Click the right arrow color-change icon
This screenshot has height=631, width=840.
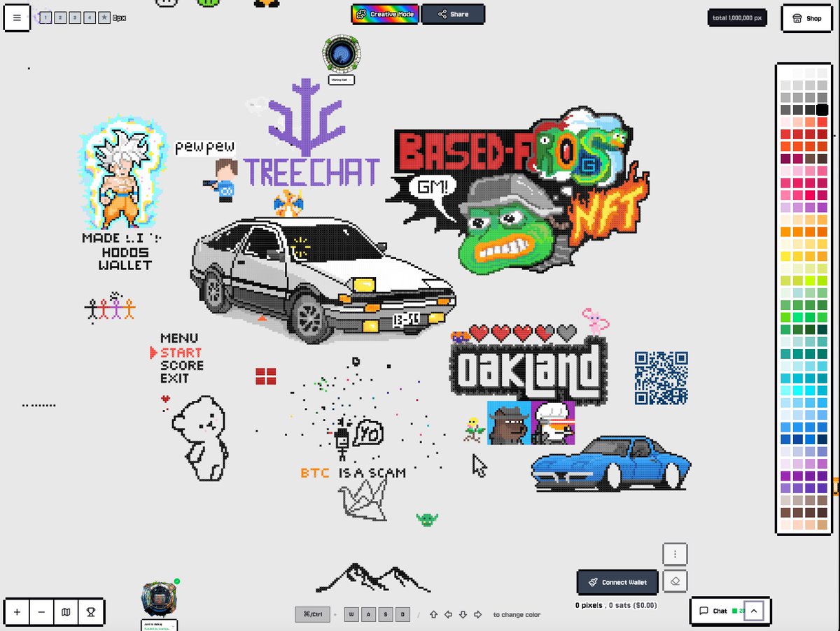pos(477,614)
